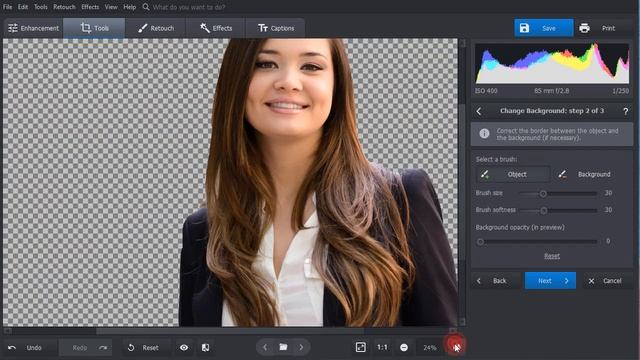Click the horizontal scrollbar under the canvas

[231, 331]
